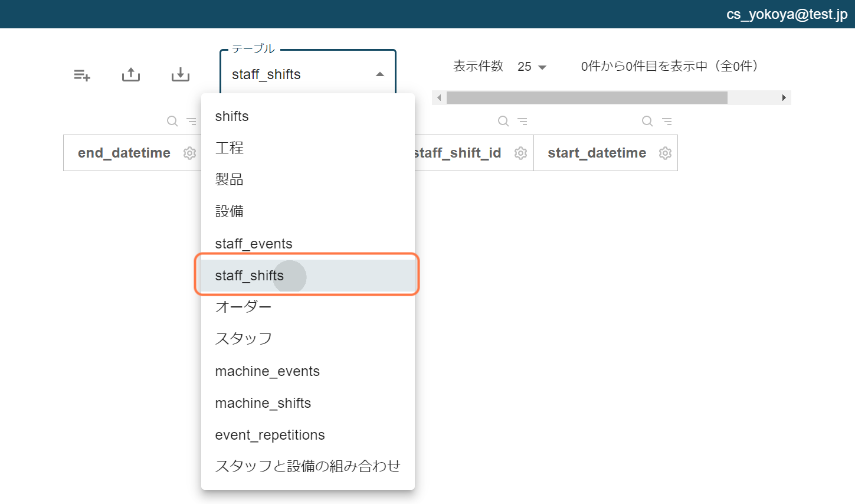Click the download icon
Viewport: 855px width, 504px height.
[x=181, y=74]
